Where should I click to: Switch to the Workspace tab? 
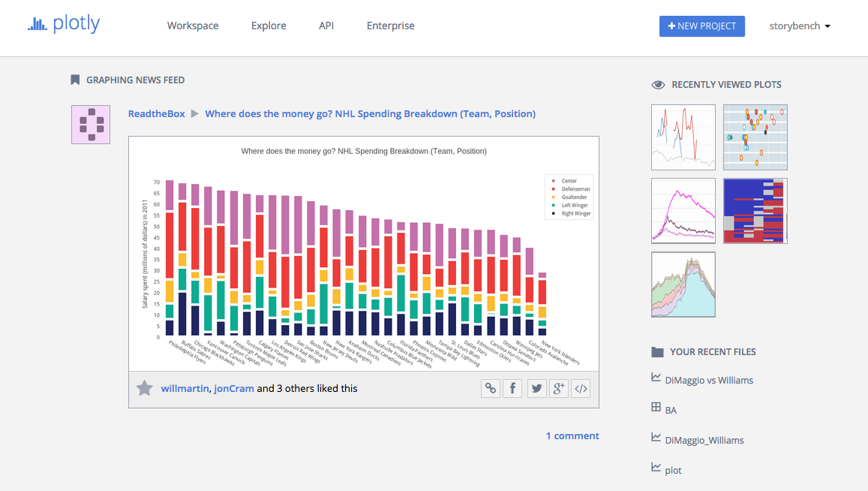click(193, 26)
